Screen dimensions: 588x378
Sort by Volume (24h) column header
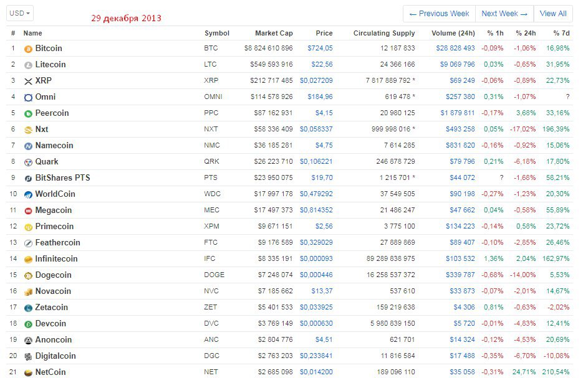click(453, 33)
